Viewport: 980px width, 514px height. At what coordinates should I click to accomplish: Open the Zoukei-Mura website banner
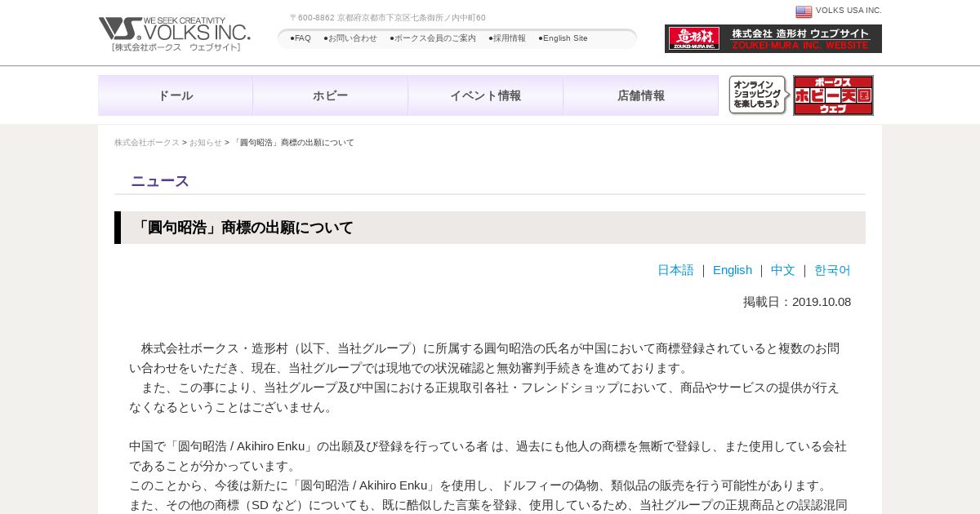[773, 38]
